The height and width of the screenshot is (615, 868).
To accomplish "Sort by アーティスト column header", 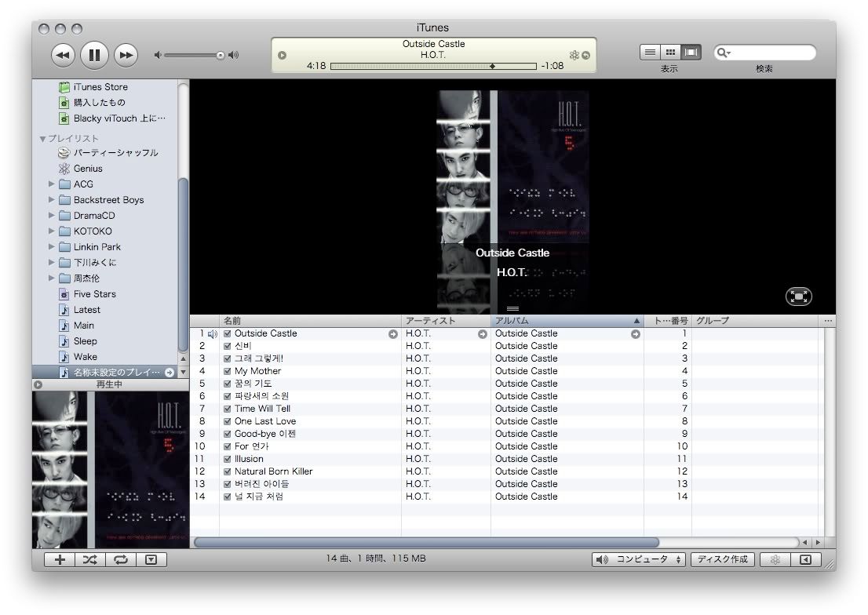I will click(446, 321).
